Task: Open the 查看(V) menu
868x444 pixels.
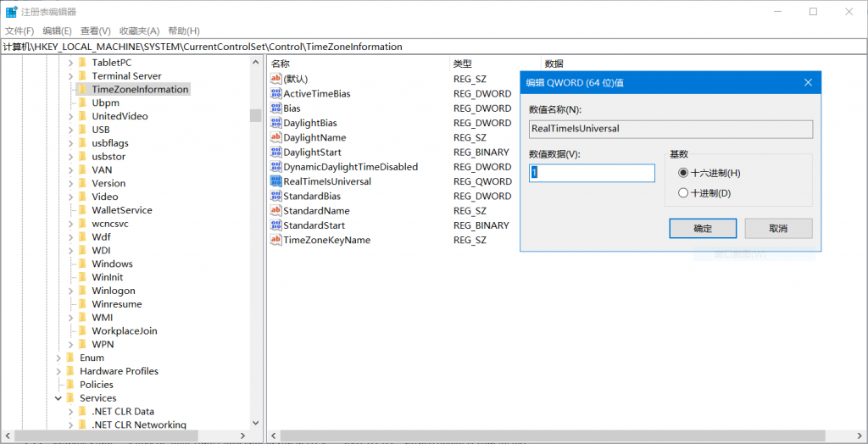Action: (x=96, y=31)
